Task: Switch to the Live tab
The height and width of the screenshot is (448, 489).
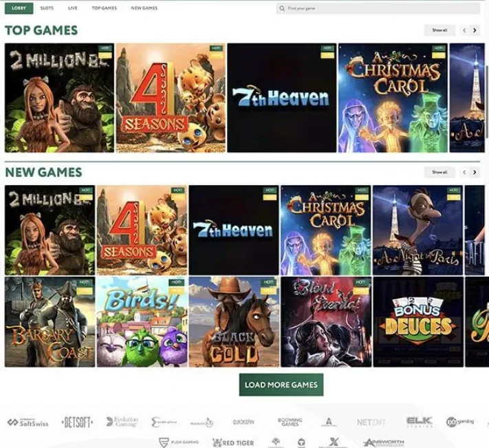Action: tap(72, 8)
